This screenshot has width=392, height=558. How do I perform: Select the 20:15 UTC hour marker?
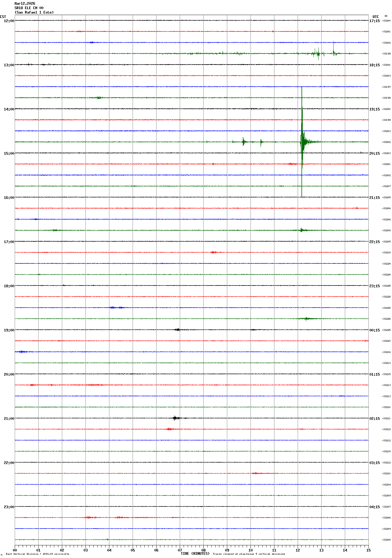click(x=374, y=153)
